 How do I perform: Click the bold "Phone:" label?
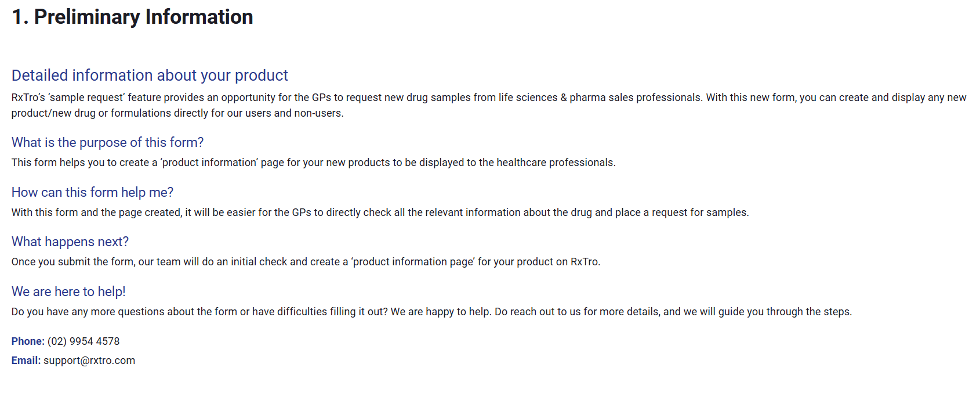28,341
